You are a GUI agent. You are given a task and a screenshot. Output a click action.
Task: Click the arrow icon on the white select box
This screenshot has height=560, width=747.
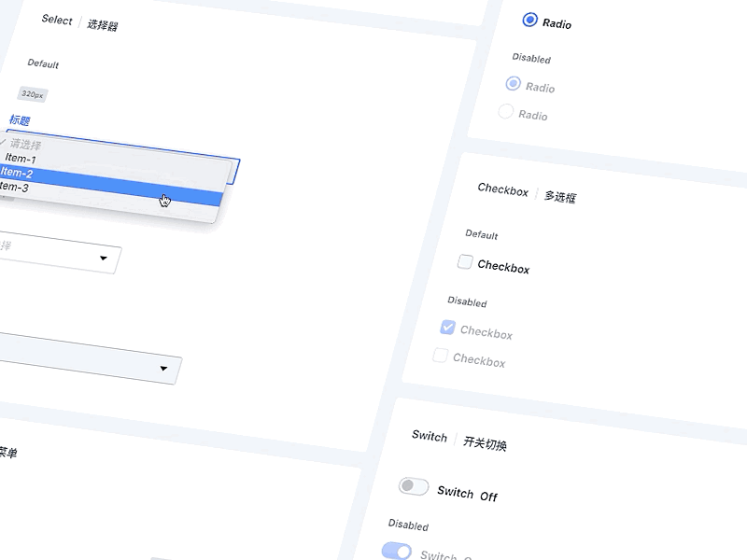103,258
